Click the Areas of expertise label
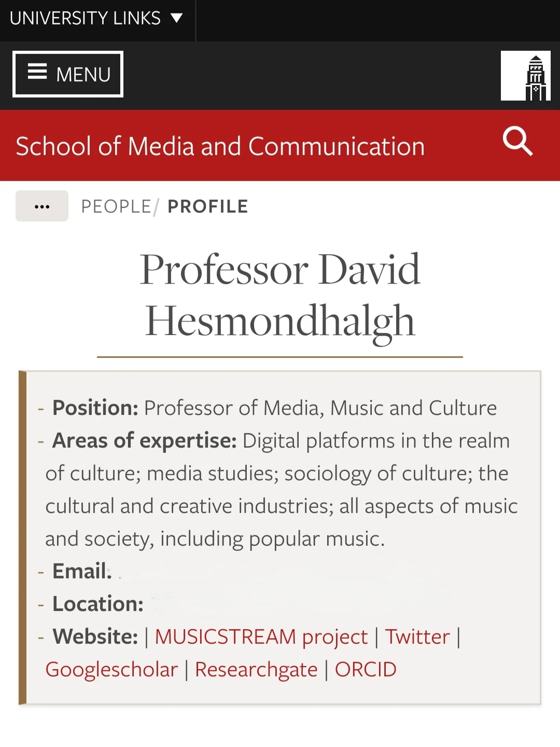The width and height of the screenshot is (560, 747). tap(145, 440)
